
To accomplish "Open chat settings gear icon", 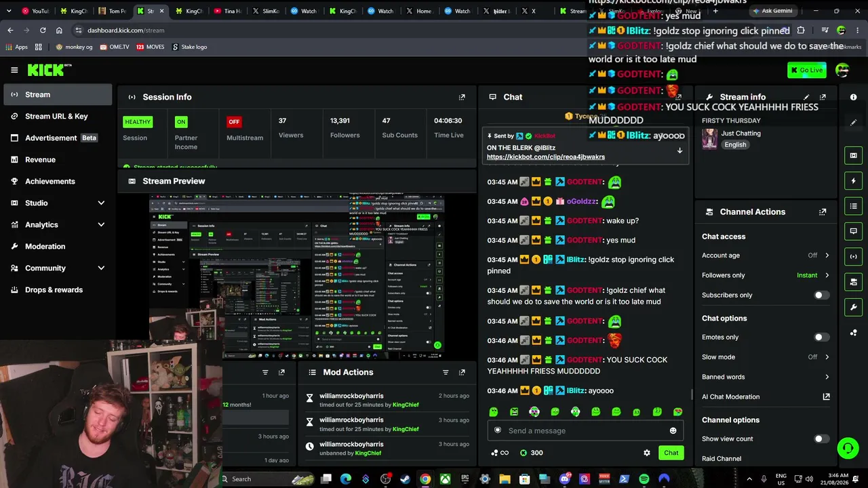I will tap(647, 453).
